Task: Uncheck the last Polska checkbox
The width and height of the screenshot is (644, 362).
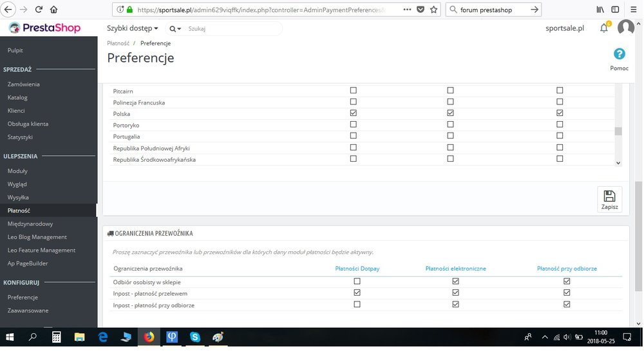Action: click(x=560, y=113)
